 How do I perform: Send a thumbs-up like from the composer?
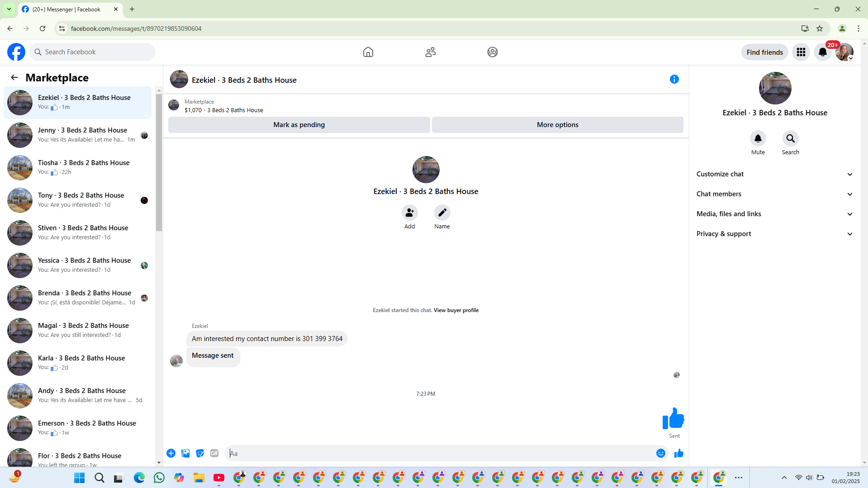[679, 453]
